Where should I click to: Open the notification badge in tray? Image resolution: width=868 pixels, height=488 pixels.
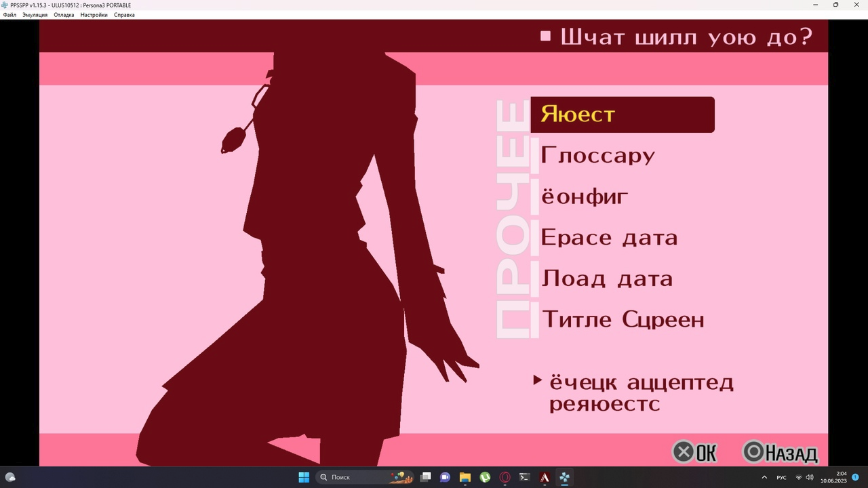[x=855, y=477]
